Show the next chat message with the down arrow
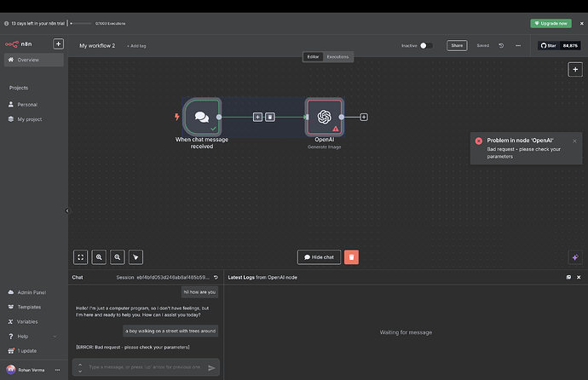 point(80,371)
